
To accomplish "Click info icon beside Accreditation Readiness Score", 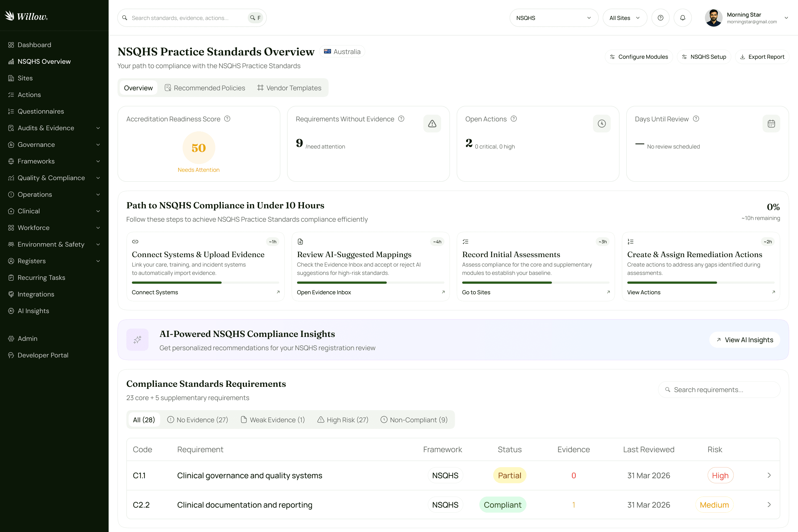I will 227,119.
